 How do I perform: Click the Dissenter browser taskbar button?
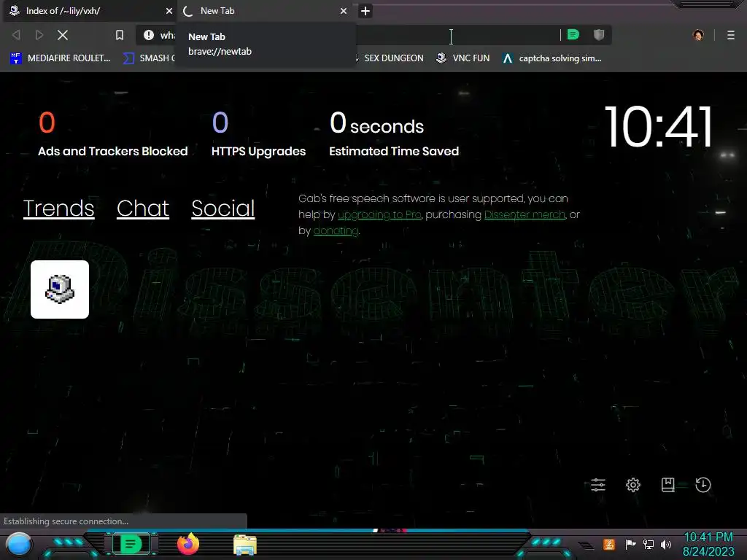pos(131,544)
